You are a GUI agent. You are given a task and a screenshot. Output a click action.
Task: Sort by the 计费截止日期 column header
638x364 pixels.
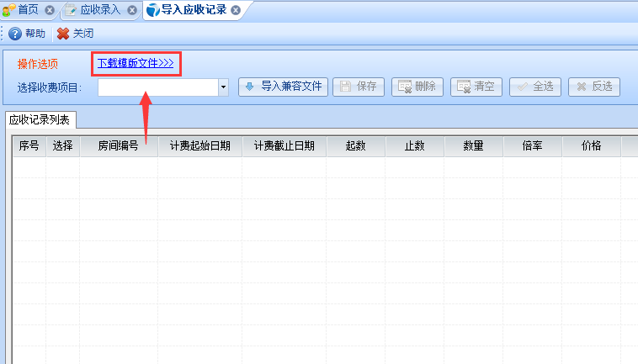284,145
